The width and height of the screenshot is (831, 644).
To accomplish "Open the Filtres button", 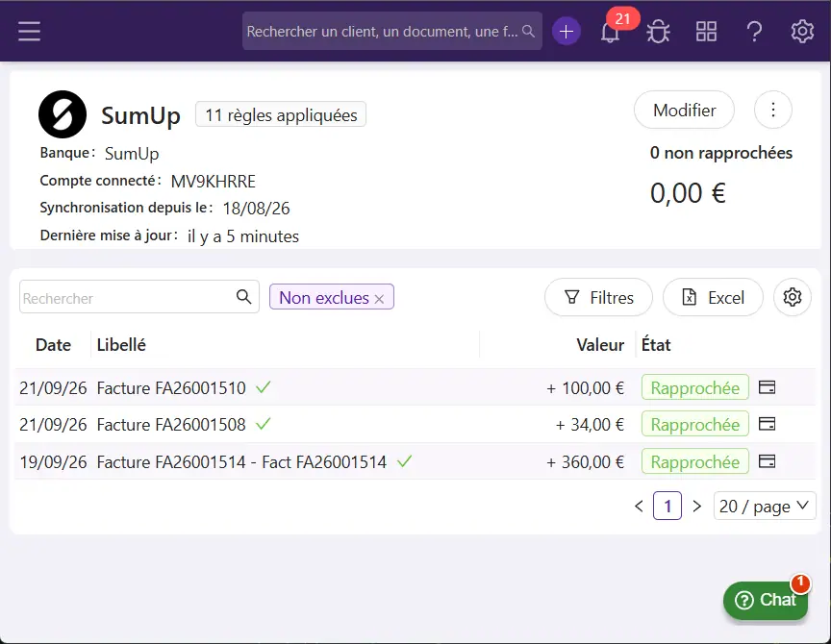I will [599, 297].
